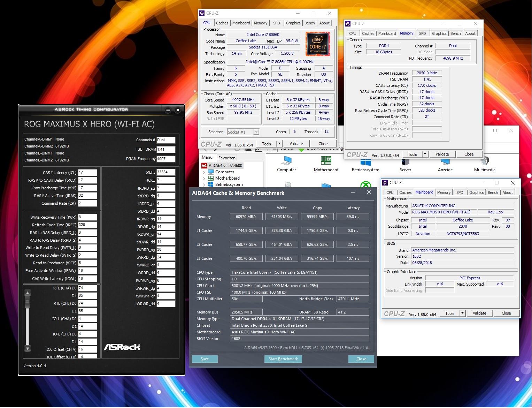Open Tools dropdown arrow in CPU-Z Mainboard window
Viewport: 532px width, 408px height.
462,313
